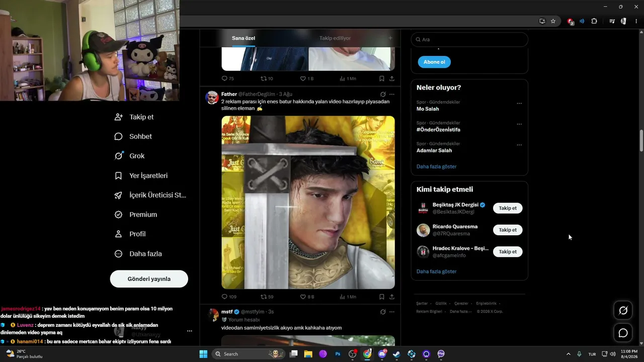The image size is (644, 362).
Task: Click the install app icon in address bar
Action: coord(542,21)
